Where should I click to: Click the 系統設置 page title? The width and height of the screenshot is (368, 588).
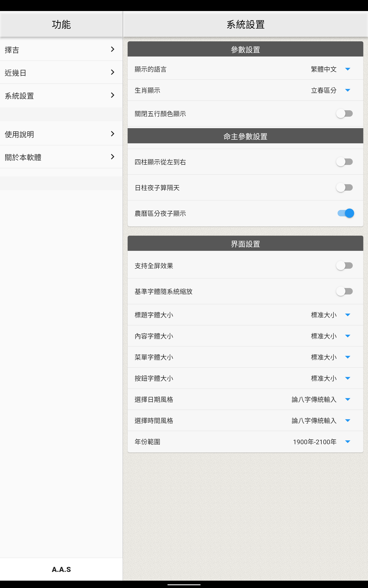pyautogui.click(x=245, y=25)
